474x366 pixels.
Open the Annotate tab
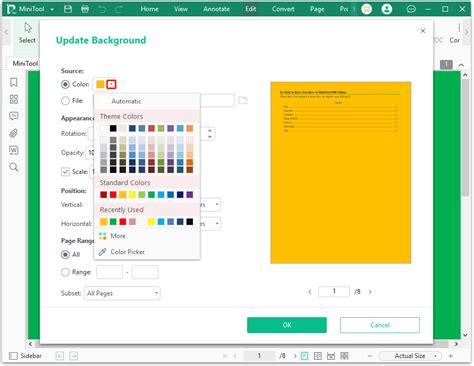coord(216,9)
